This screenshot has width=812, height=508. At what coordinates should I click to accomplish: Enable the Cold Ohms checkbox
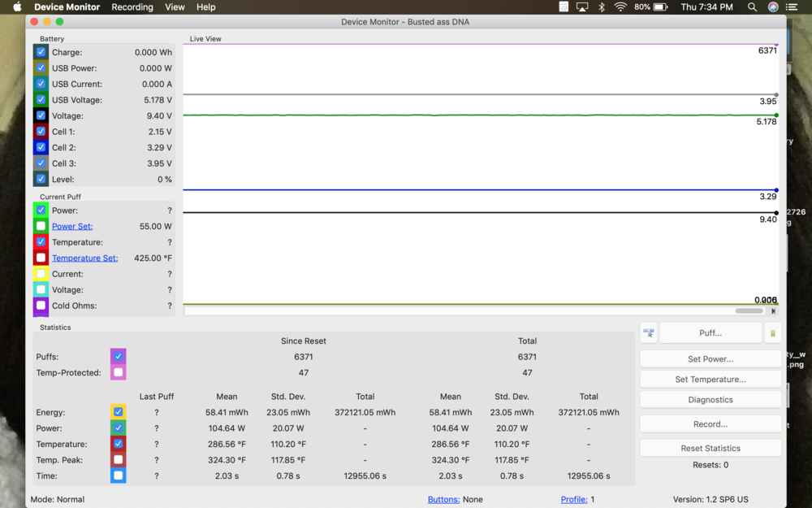tap(41, 306)
